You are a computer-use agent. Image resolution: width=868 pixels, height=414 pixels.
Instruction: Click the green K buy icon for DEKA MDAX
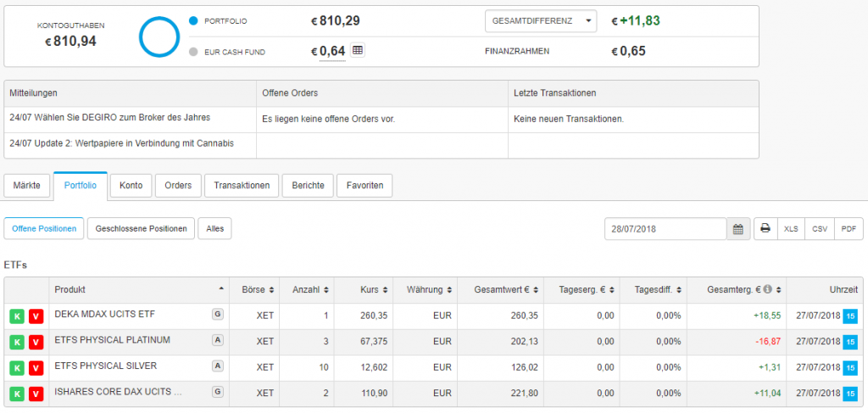[x=17, y=317]
